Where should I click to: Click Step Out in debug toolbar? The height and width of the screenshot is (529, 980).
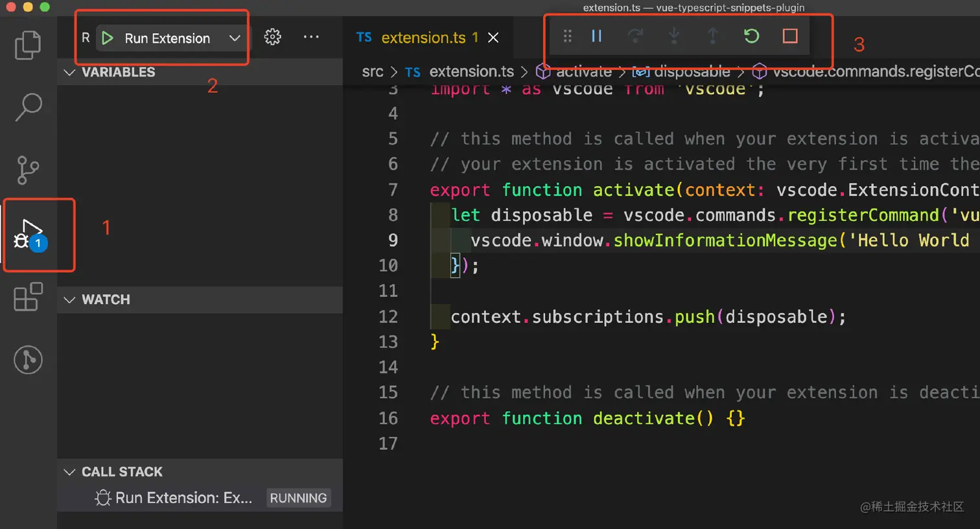(x=712, y=36)
